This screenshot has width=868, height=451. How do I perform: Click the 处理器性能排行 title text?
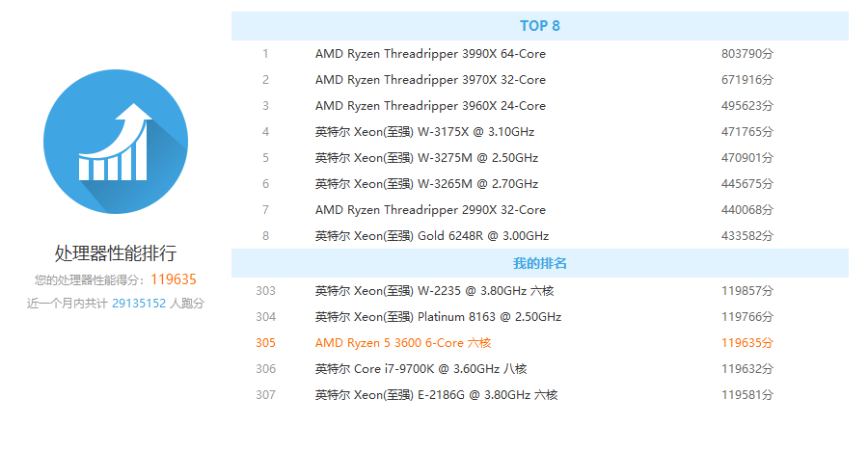tap(115, 253)
